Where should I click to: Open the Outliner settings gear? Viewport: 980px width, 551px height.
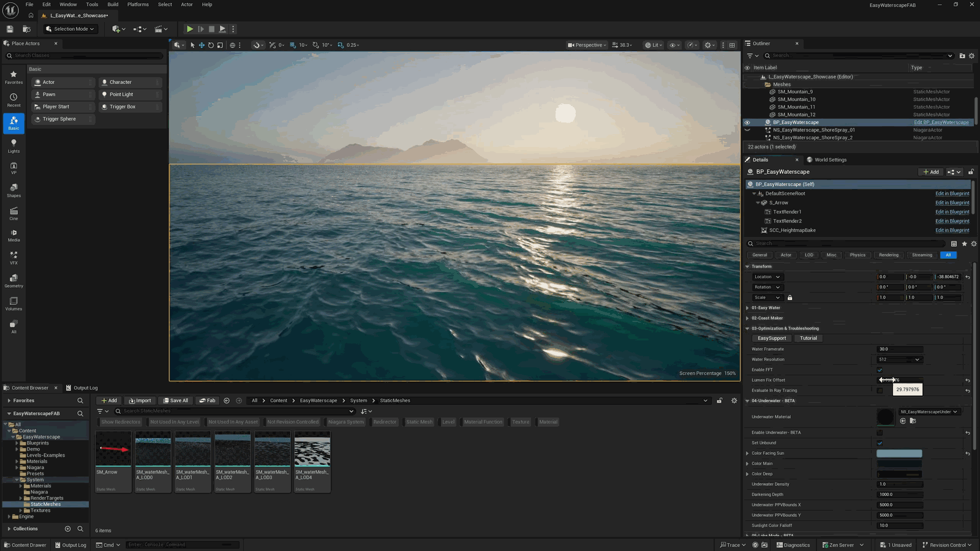click(971, 56)
